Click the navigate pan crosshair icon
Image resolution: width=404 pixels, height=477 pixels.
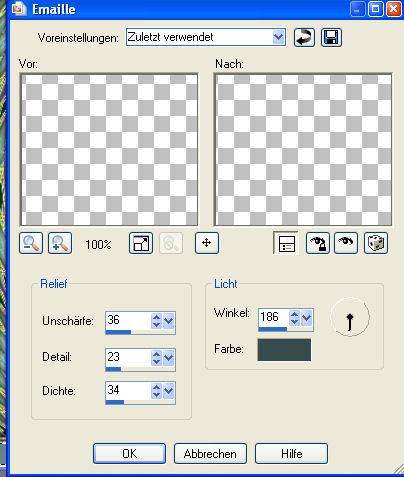coord(207,243)
